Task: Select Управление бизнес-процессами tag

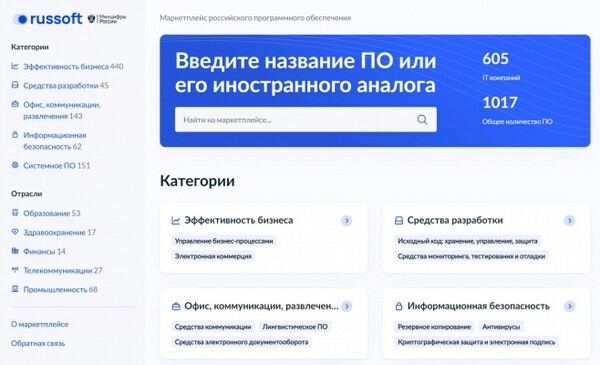Action: 224,241
